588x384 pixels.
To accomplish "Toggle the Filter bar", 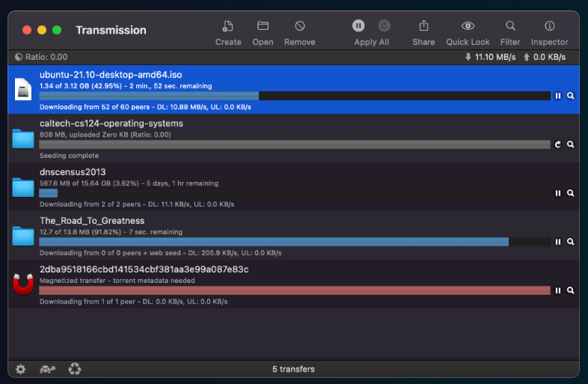I will (x=510, y=26).
